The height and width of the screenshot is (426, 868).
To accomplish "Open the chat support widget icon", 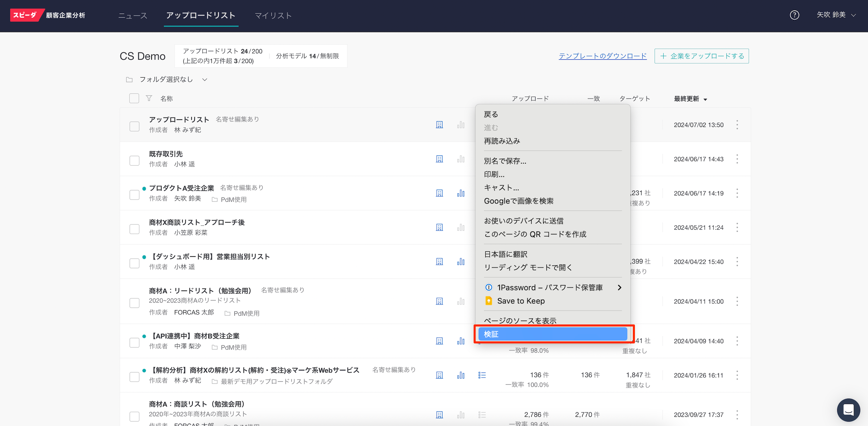I will 848,410.
